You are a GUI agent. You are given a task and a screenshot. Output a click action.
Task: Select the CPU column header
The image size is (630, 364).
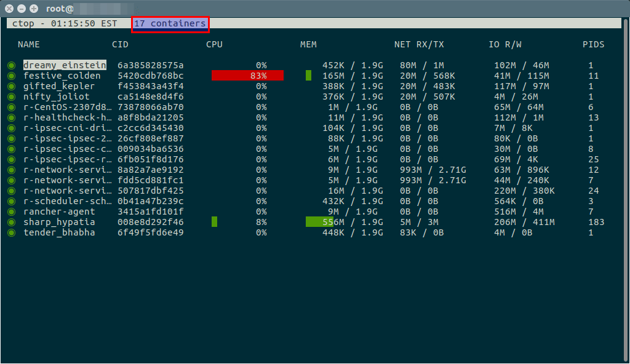[214, 44]
